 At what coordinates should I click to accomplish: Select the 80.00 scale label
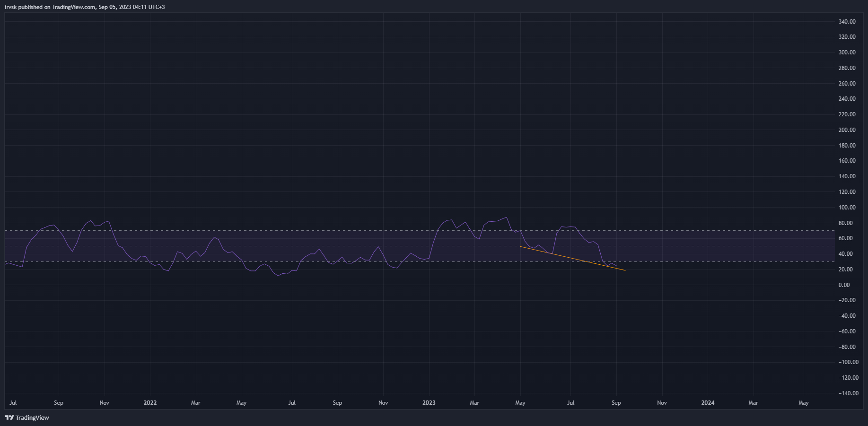point(845,223)
